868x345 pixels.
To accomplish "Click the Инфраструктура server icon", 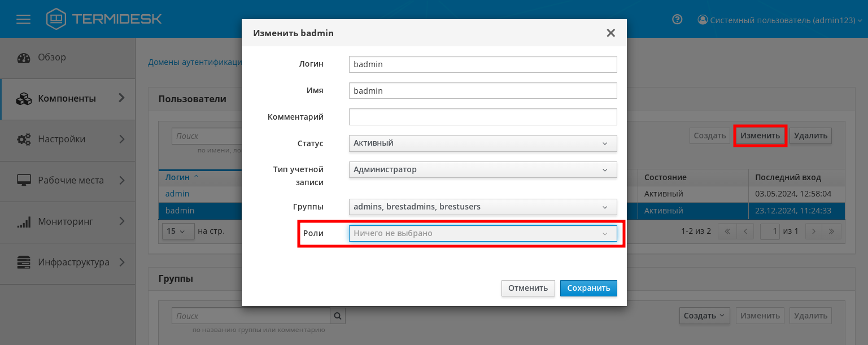I will (x=24, y=262).
